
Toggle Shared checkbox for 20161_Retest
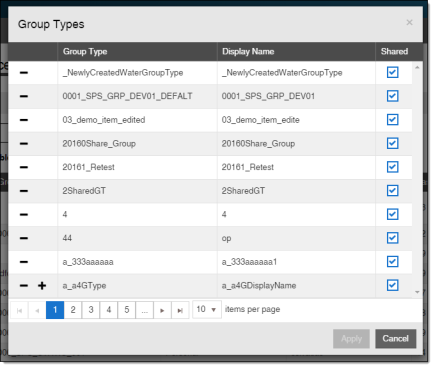pos(393,167)
